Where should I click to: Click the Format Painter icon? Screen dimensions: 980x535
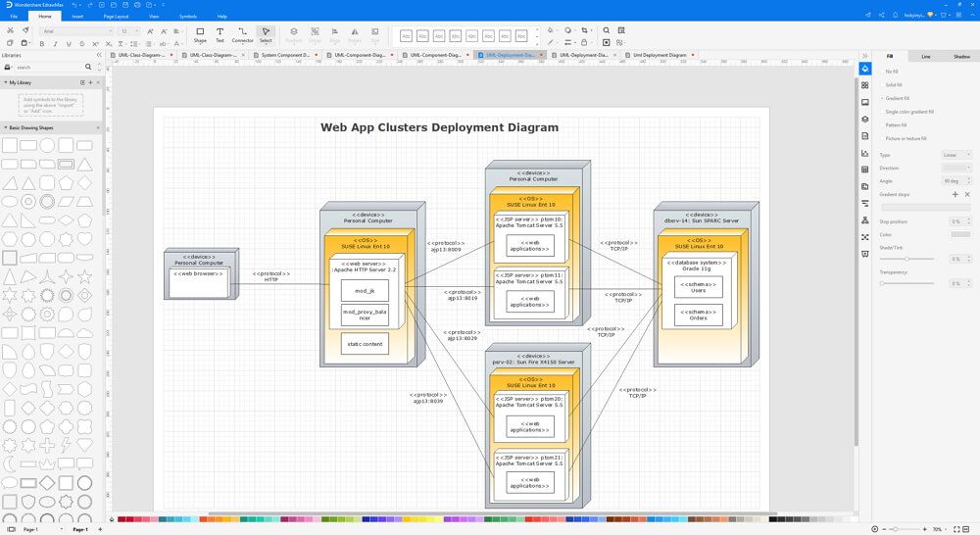point(25,30)
